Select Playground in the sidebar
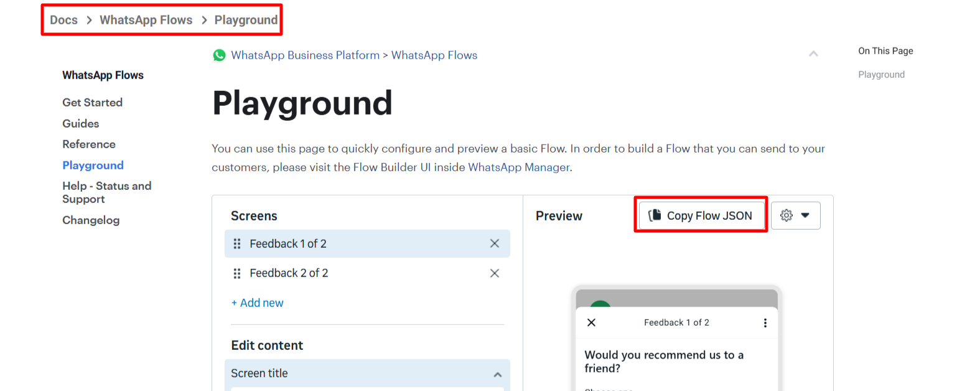Viewport: 980px width, 391px height. 93,166
